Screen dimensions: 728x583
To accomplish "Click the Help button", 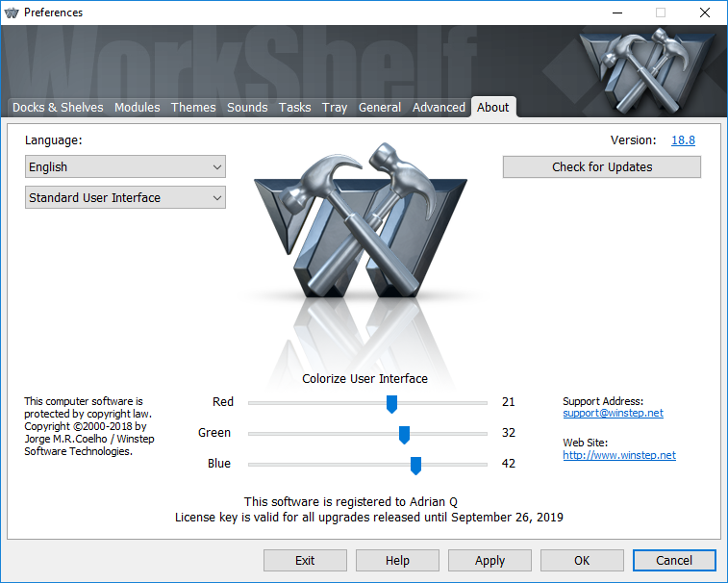I will click(x=397, y=561).
